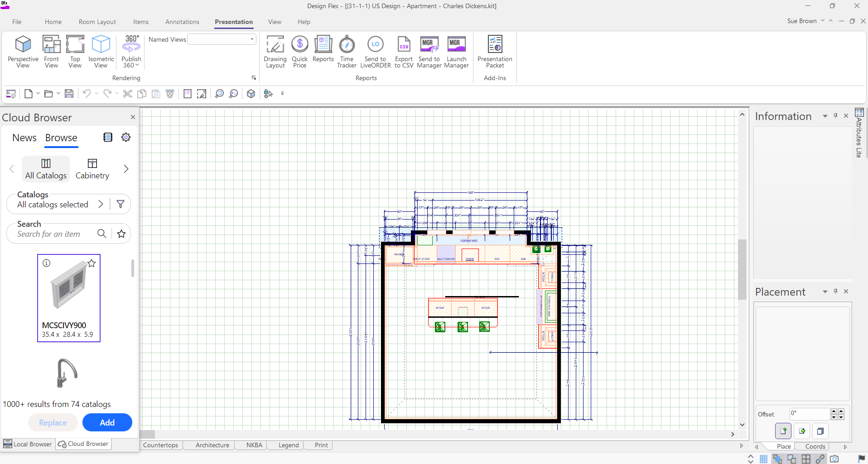Open the NKBA drawing tab

254,445
